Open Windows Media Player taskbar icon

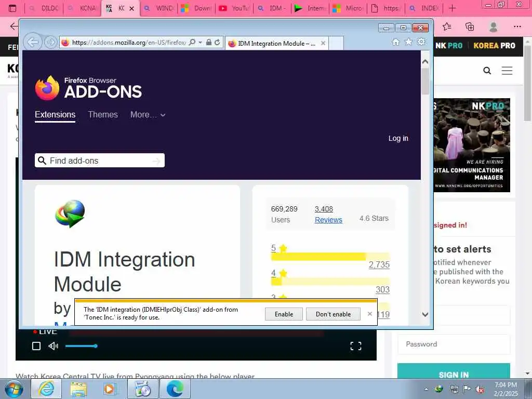pos(110,389)
